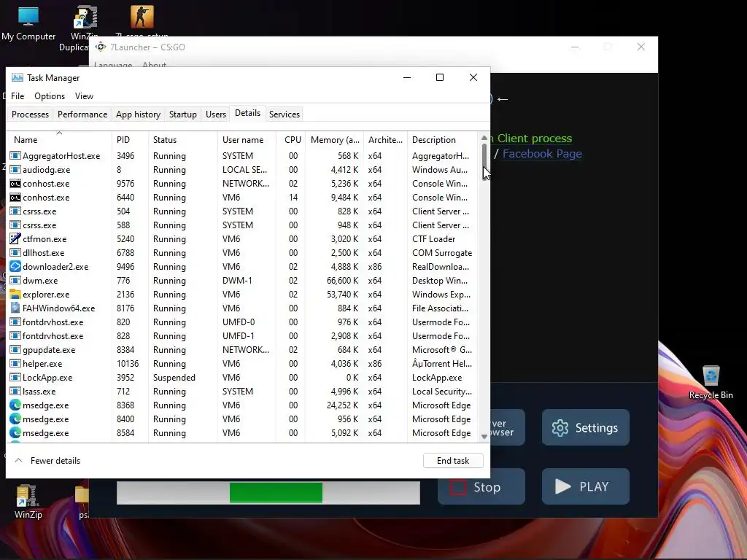Viewport: 747px width, 560px height.
Task: Click the Suspended status of LockApp.exe
Action: (174, 377)
